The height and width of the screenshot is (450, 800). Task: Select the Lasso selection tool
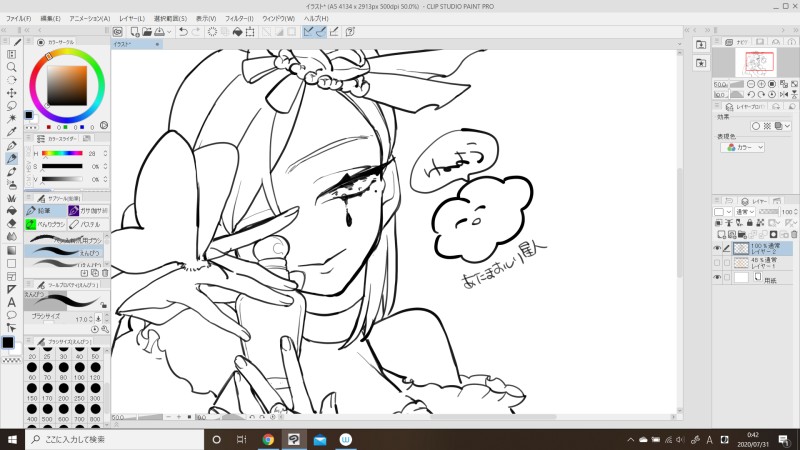coord(11,106)
